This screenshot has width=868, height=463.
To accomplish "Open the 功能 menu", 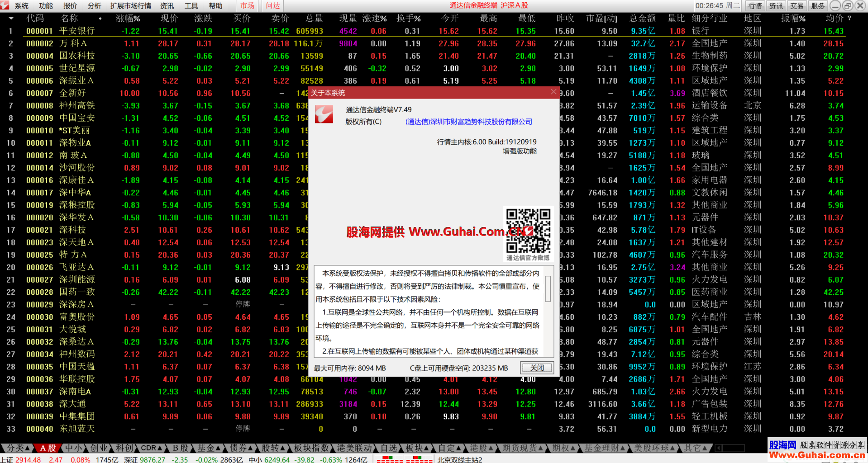I will (46, 6).
